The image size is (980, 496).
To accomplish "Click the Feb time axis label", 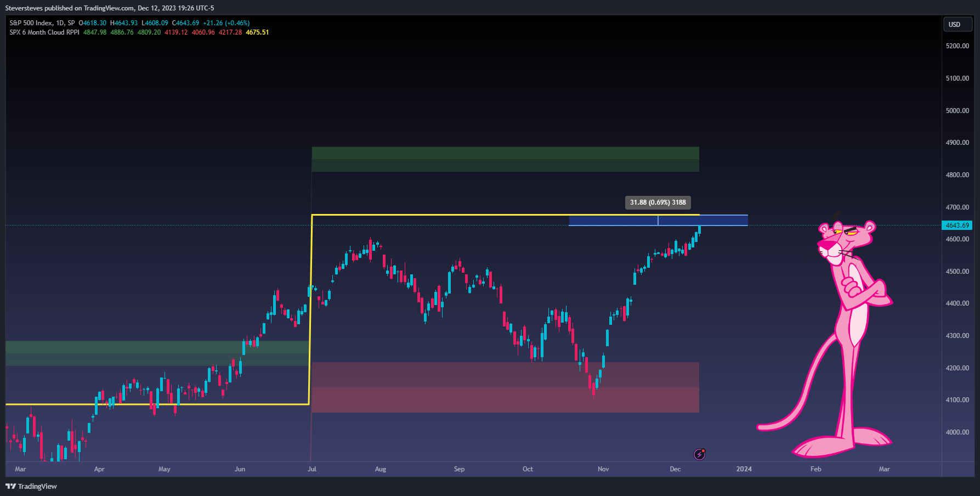I will point(816,469).
